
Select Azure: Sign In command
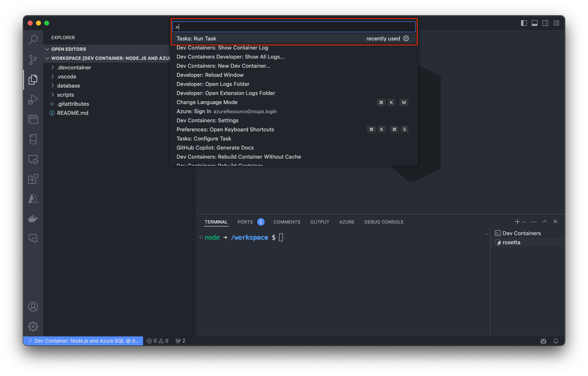(x=294, y=111)
